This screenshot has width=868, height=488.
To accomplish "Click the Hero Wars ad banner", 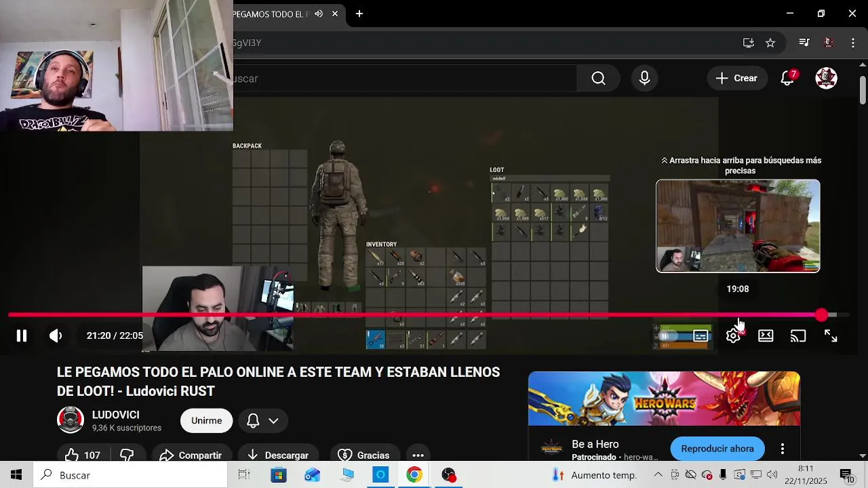I will pos(664,399).
